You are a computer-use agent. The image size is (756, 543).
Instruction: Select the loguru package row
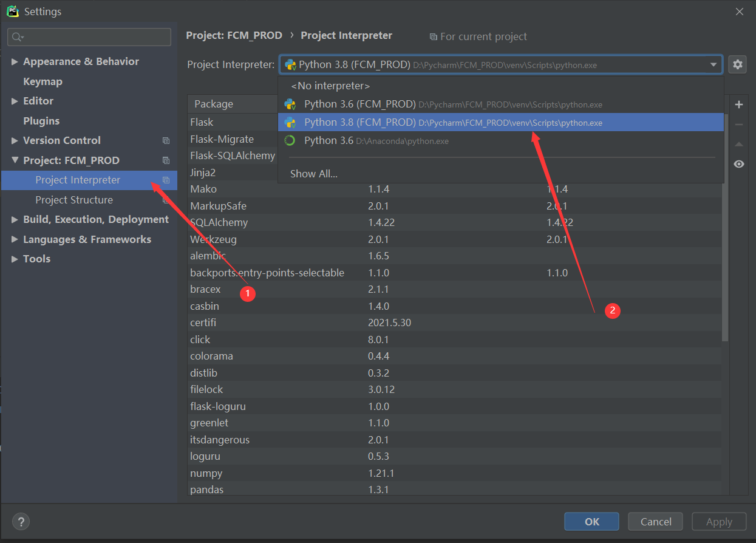(454, 456)
